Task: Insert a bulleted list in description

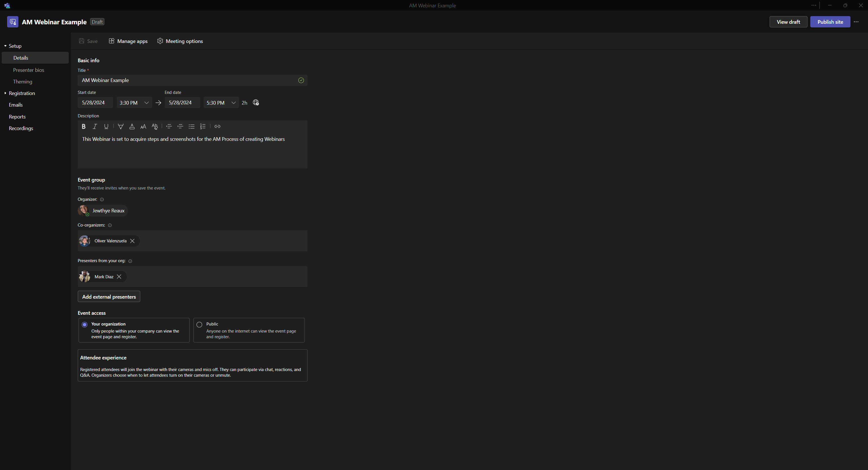Action: point(191,126)
